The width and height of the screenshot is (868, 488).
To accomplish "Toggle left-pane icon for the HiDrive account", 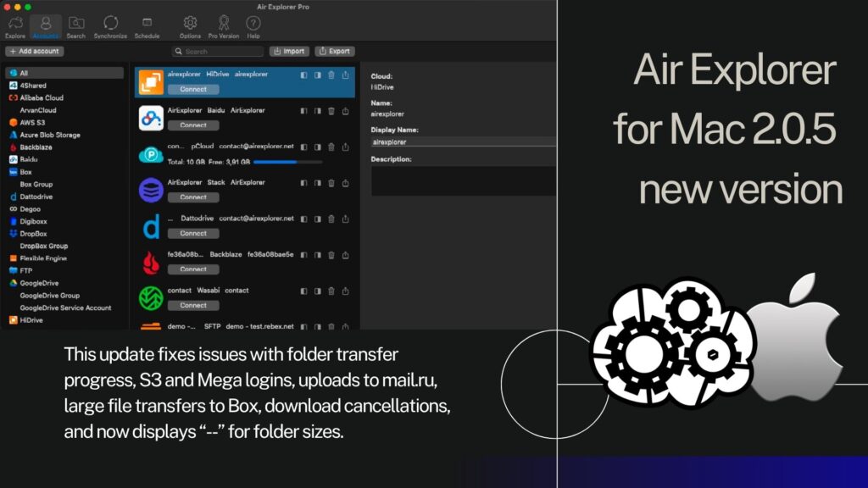I will pos(303,75).
